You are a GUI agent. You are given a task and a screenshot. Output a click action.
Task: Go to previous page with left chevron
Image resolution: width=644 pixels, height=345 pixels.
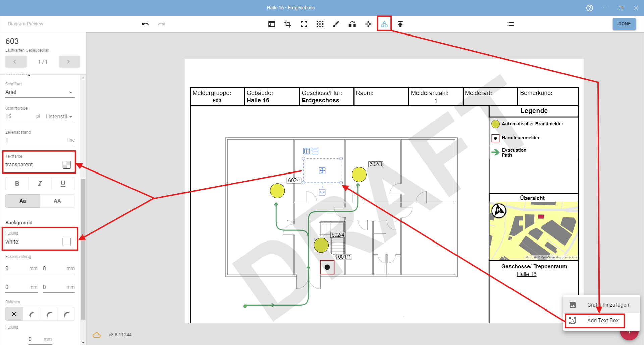tap(16, 62)
